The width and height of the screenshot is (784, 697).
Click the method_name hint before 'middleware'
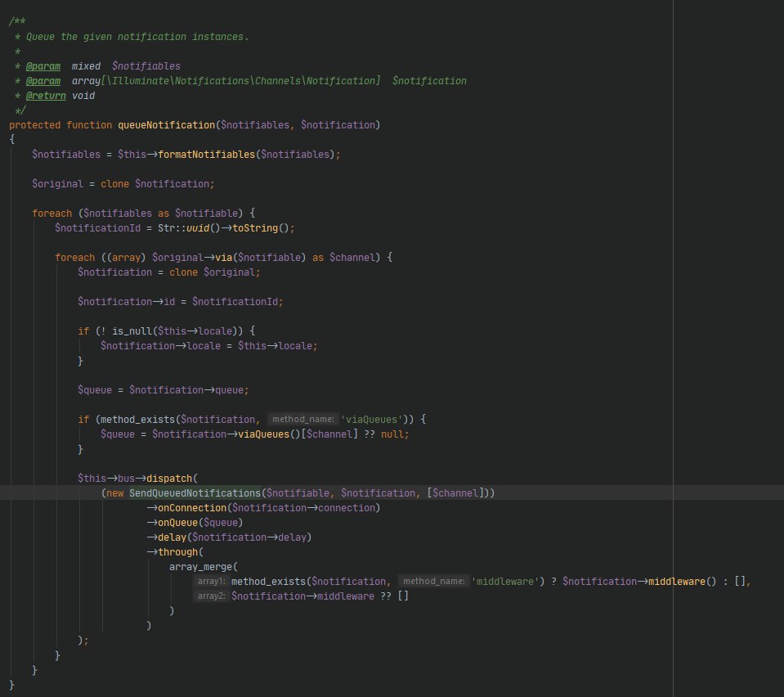pyautogui.click(x=433, y=582)
